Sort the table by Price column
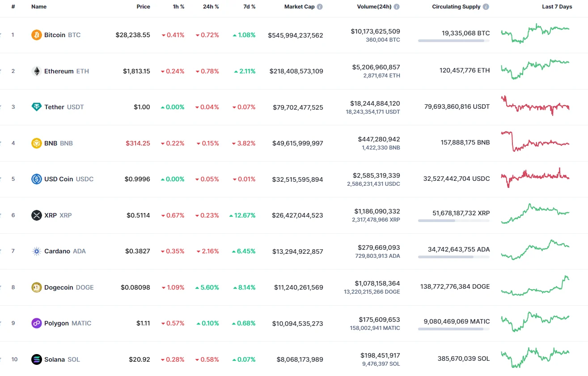 [143, 6]
